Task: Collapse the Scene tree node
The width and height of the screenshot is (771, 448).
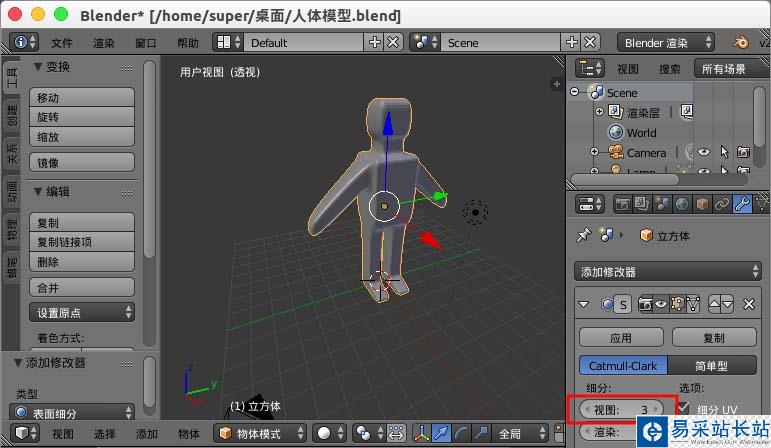Action: pos(574,92)
